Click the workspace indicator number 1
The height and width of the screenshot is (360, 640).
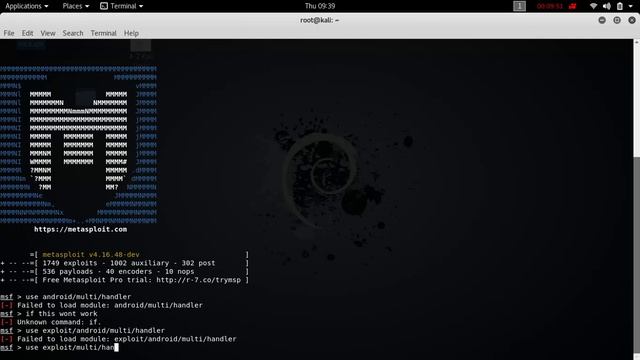519,6
